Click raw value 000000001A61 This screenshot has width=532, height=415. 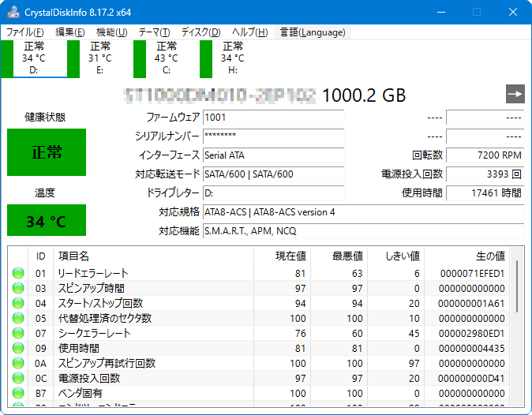[471, 303]
